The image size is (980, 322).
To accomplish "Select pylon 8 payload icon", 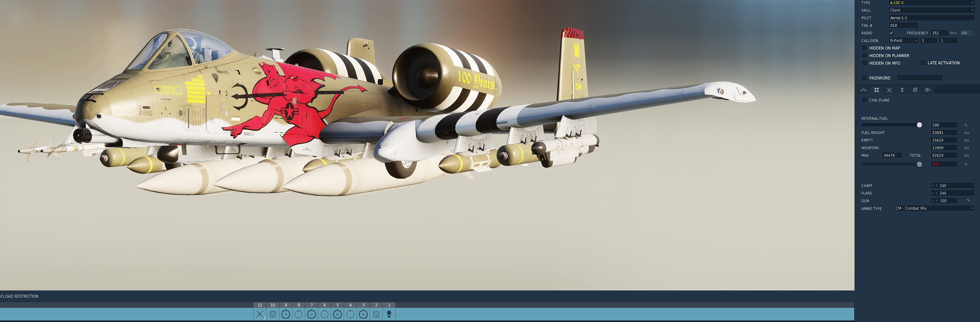I will pyautogui.click(x=299, y=314).
